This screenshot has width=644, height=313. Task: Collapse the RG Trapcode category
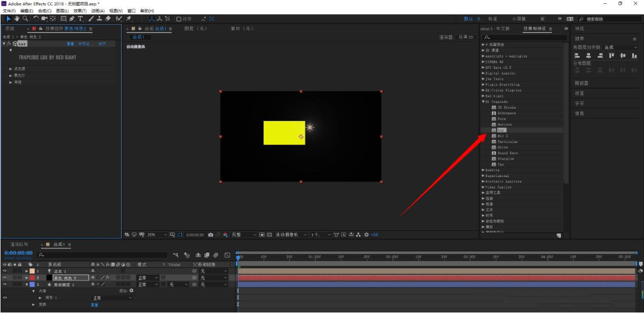(483, 102)
